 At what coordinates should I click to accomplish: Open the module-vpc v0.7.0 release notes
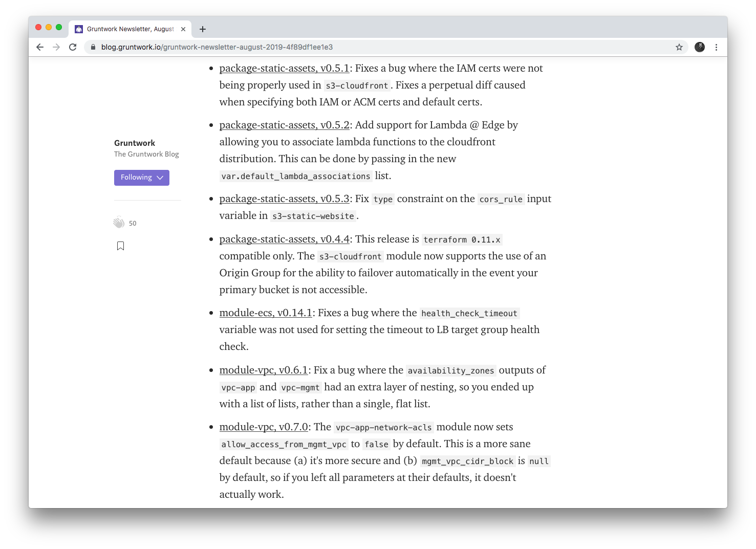(263, 427)
